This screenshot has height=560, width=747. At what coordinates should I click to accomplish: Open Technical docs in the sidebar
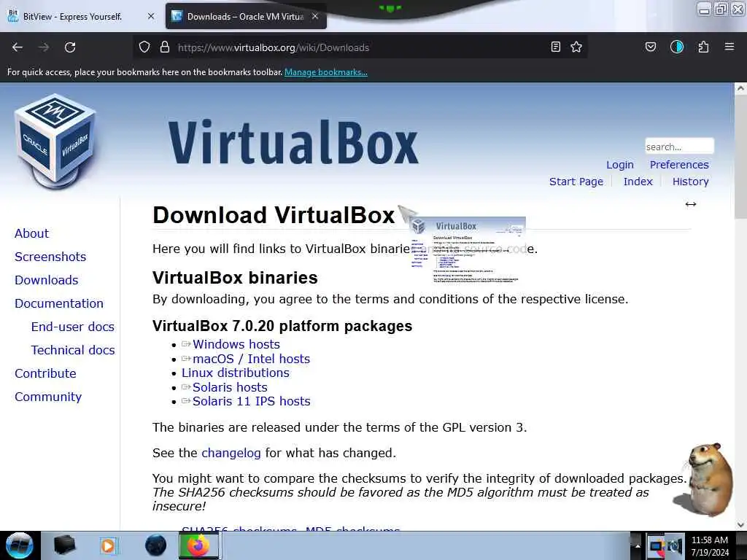point(73,350)
